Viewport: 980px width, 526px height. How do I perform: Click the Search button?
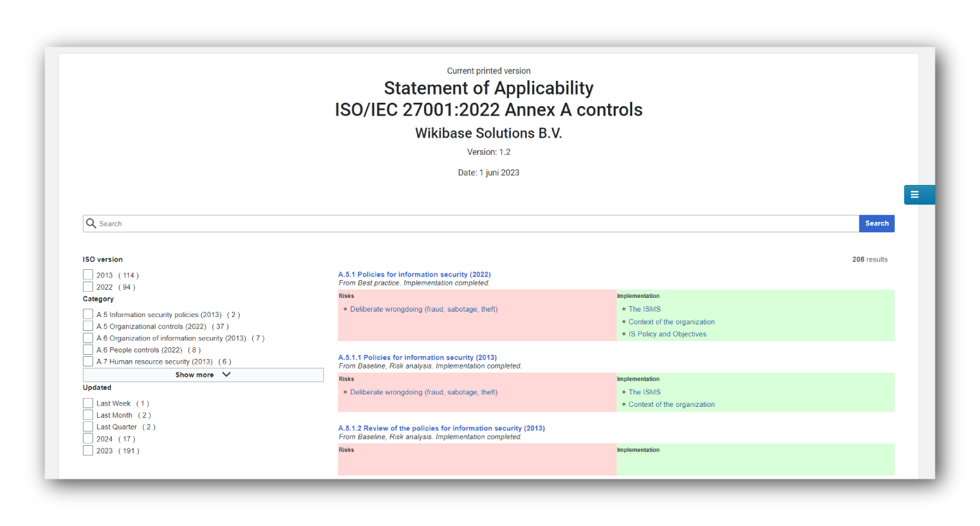click(x=877, y=223)
